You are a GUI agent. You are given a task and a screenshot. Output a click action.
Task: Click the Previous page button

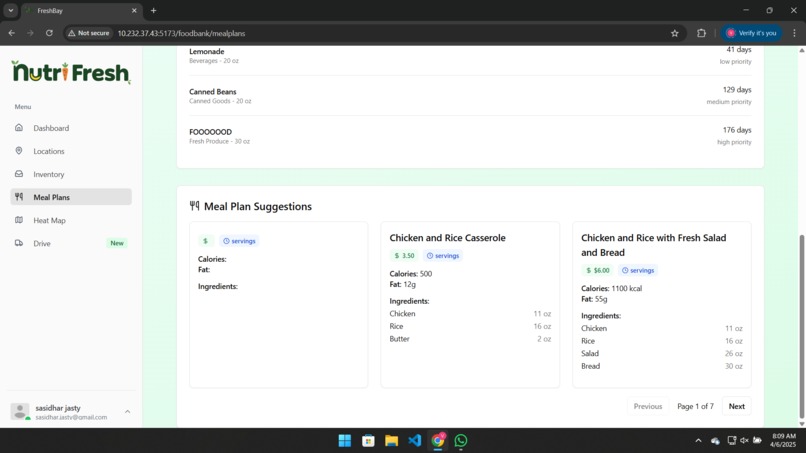[x=648, y=406]
